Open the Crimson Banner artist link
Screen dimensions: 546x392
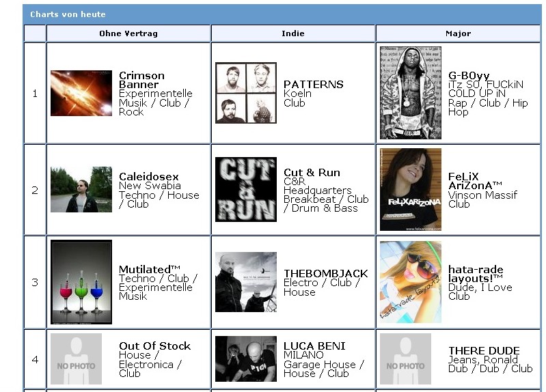click(141, 80)
